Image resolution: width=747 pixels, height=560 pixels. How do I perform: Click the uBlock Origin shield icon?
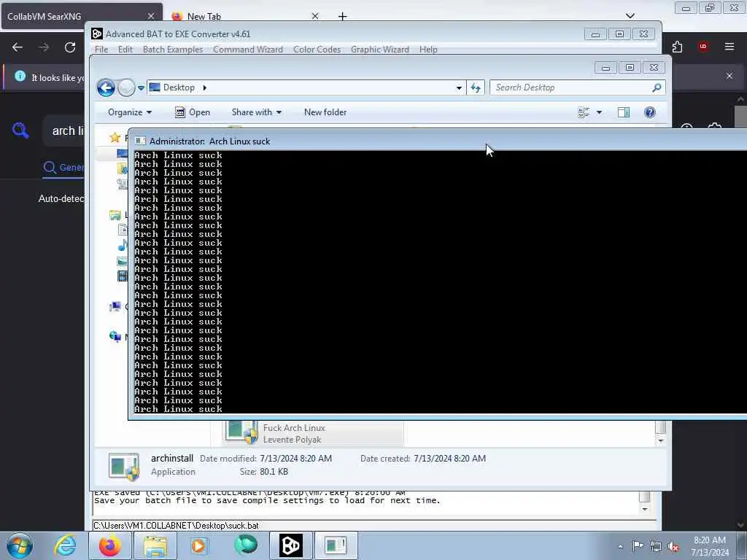[x=703, y=47]
